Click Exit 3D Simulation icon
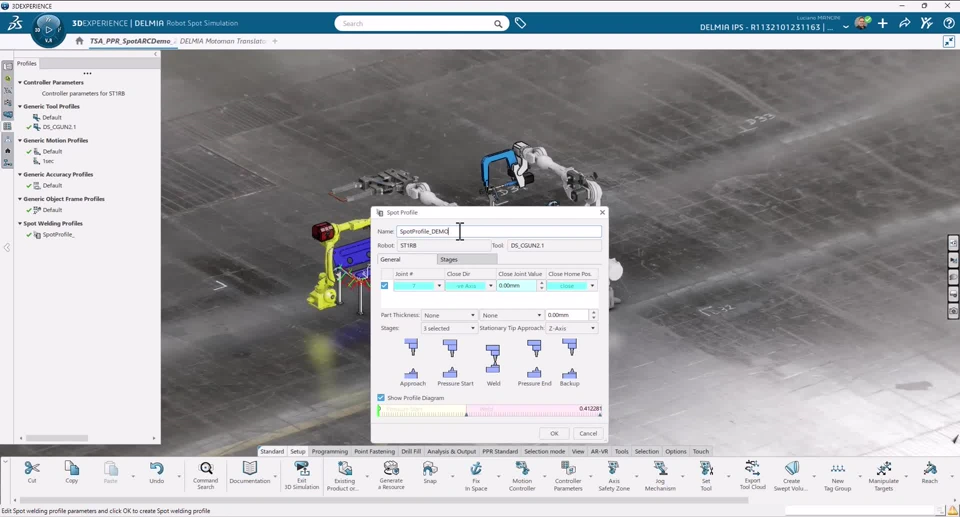Viewport: 960px width, 517px height. [x=302, y=469]
